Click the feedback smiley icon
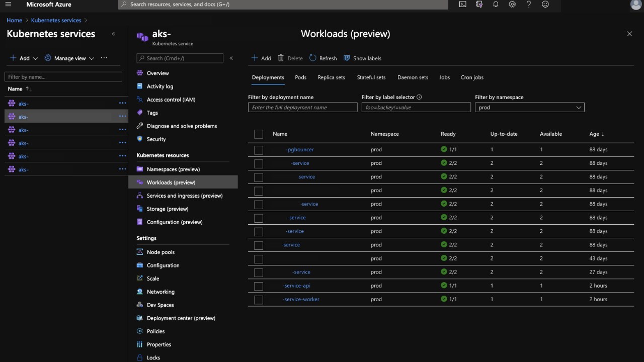 pyautogui.click(x=545, y=5)
